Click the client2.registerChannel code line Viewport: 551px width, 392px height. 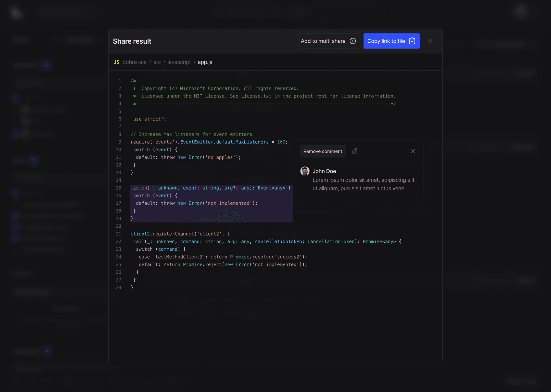coord(180,234)
